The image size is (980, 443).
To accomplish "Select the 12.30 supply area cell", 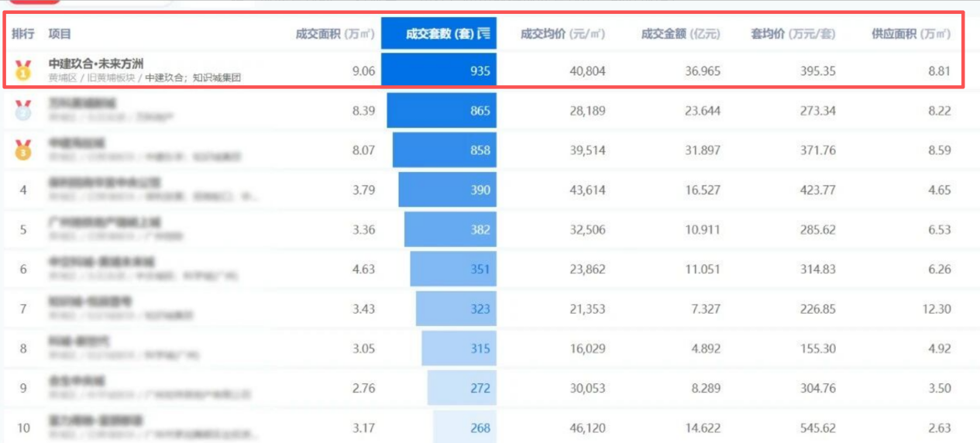I will 937,308.
